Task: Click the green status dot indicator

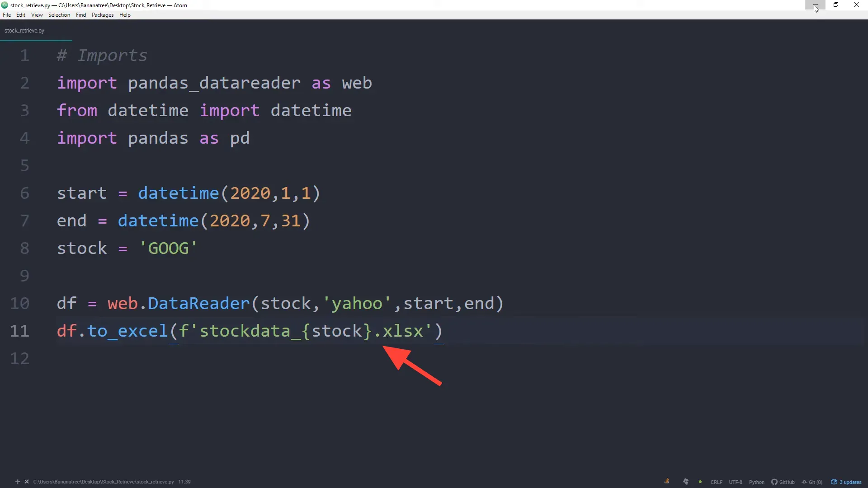Action: click(x=700, y=482)
